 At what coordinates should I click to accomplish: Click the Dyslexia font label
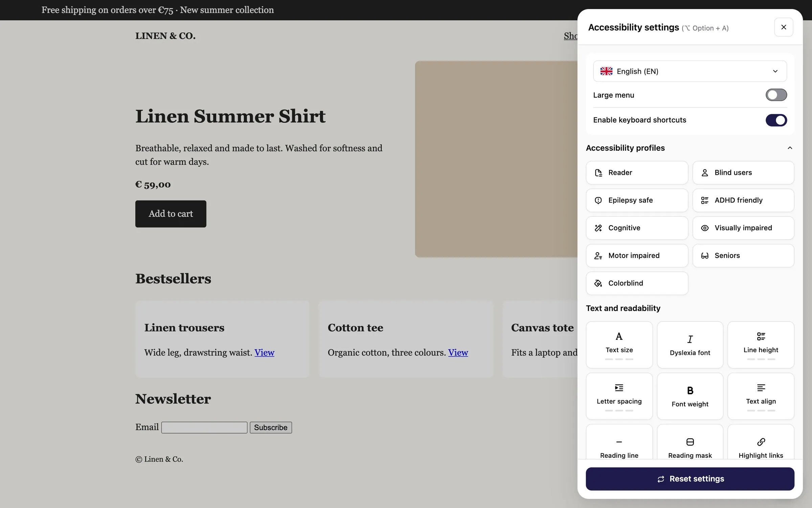click(690, 353)
